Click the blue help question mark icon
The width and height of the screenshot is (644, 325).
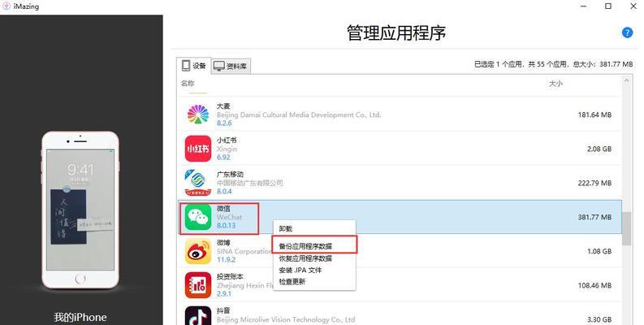point(627,32)
